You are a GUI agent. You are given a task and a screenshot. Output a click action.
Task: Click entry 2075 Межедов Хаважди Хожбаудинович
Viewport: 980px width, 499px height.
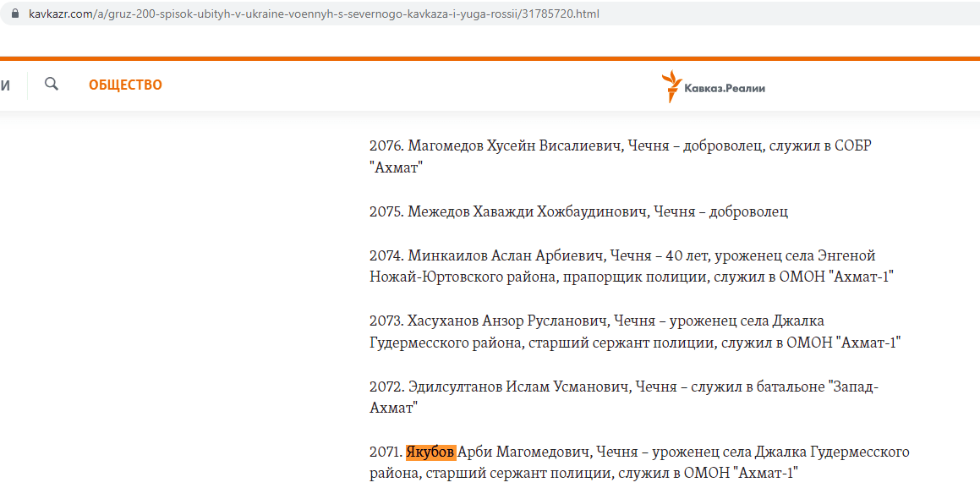(x=578, y=211)
